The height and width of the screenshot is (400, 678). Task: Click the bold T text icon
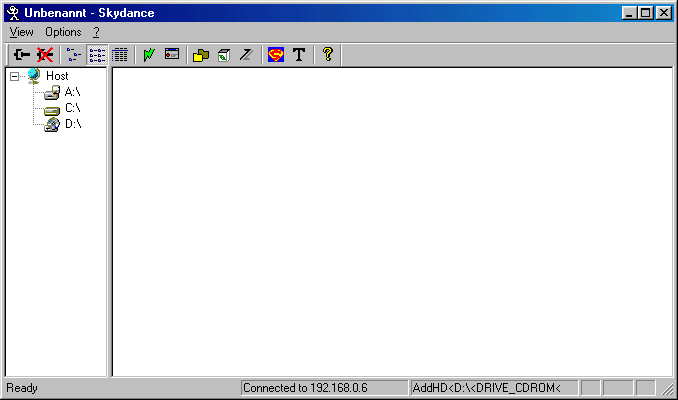(x=298, y=55)
